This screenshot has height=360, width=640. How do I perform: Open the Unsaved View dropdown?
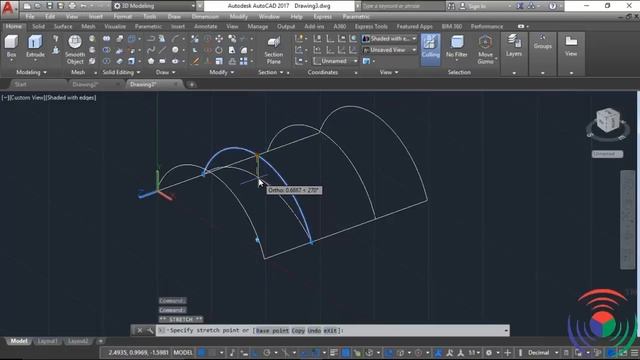click(x=389, y=50)
